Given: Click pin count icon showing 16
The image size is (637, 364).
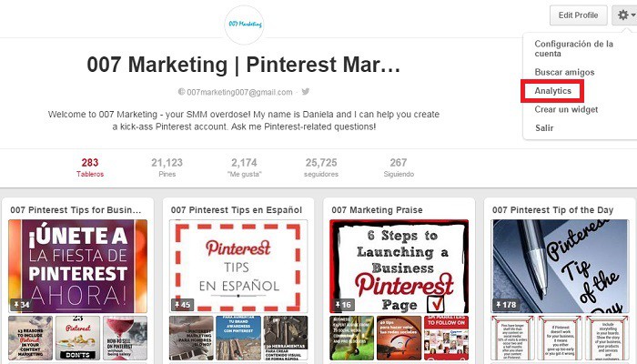Looking at the screenshot, I should (342, 304).
